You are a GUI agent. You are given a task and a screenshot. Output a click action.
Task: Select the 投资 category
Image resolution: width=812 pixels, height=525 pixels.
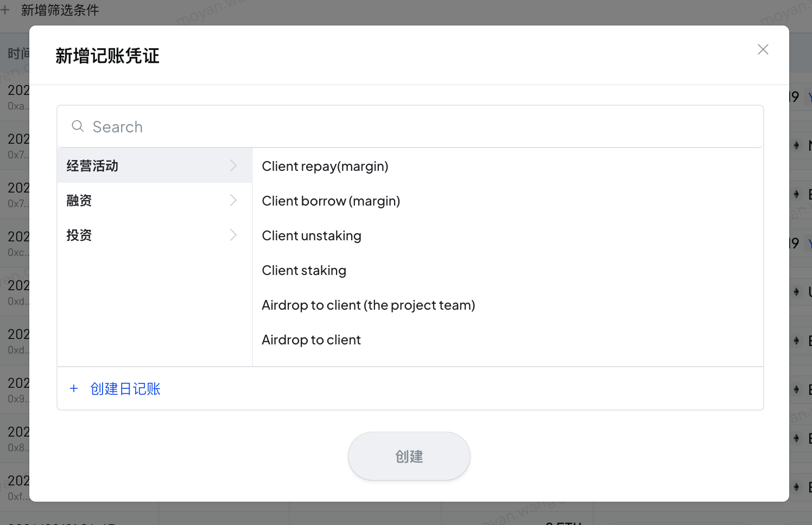coord(79,235)
